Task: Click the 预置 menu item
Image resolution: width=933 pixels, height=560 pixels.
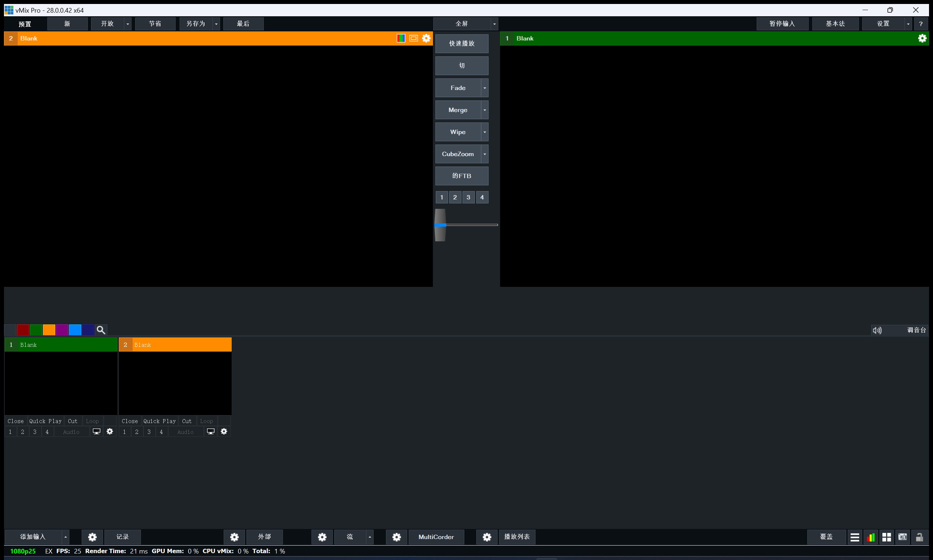Action: 25,24
